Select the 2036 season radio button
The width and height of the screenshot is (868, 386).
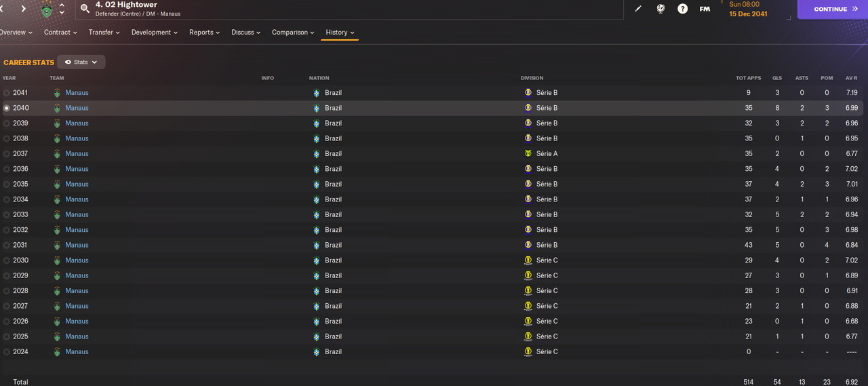[x=7, y=169]
